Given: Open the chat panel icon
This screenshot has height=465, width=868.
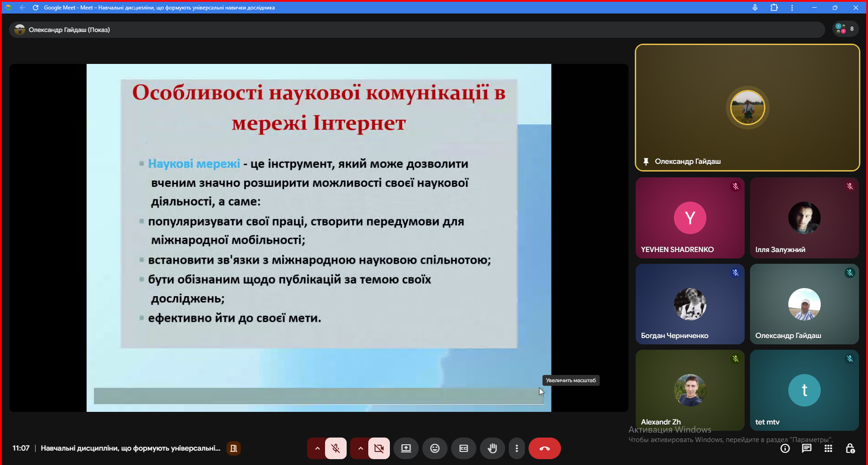Looking at the screenshot, I should 807,448.
